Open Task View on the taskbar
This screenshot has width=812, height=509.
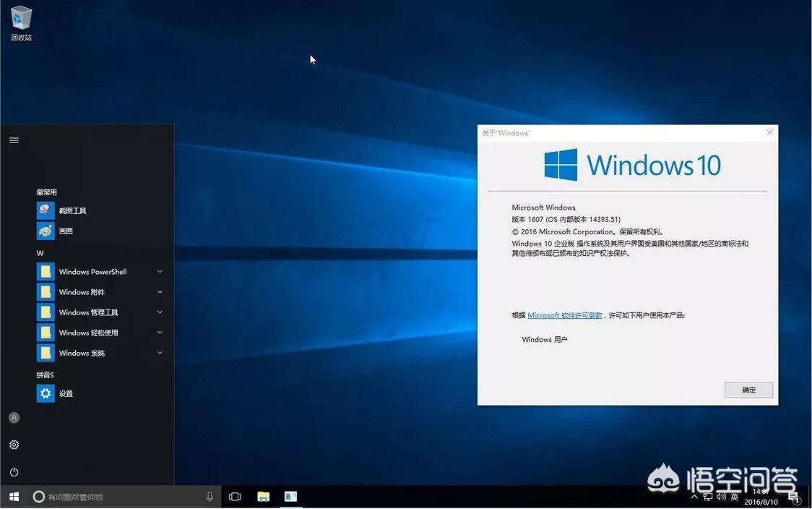[x=235, y=497]
